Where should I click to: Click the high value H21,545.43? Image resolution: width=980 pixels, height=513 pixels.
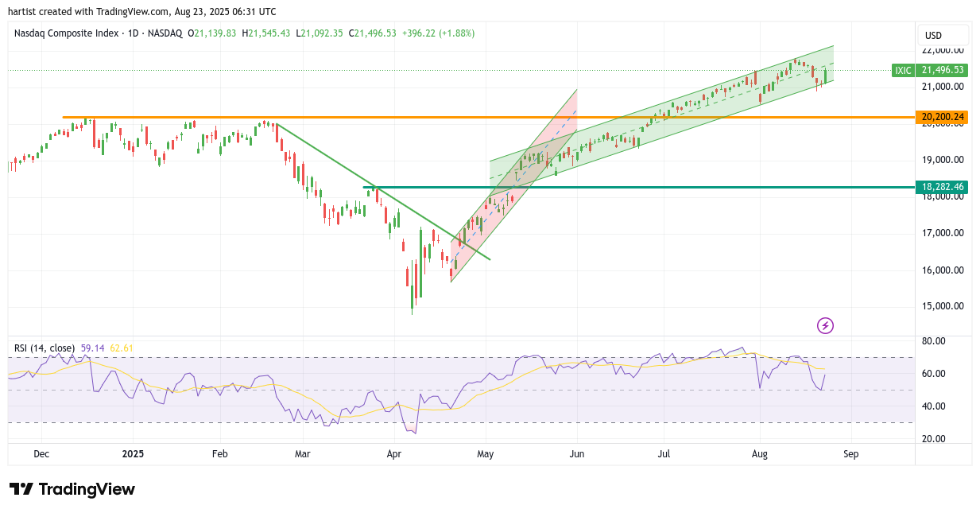(266, 33)
